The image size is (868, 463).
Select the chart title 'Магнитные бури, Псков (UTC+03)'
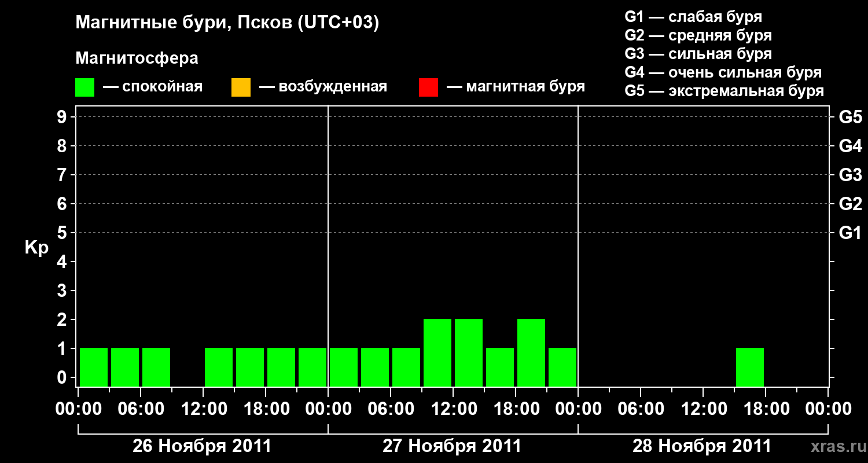(x=227, y=23)
